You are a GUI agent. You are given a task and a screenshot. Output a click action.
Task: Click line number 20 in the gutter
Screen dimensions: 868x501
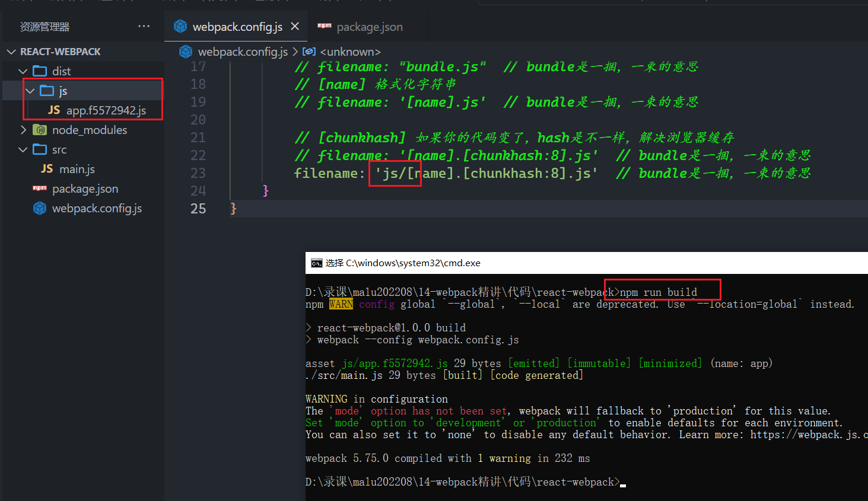point(198,120)
